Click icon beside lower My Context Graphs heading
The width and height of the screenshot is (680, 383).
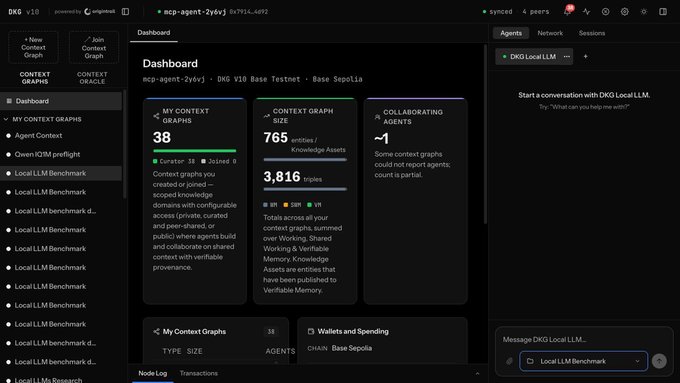[156, 331]
